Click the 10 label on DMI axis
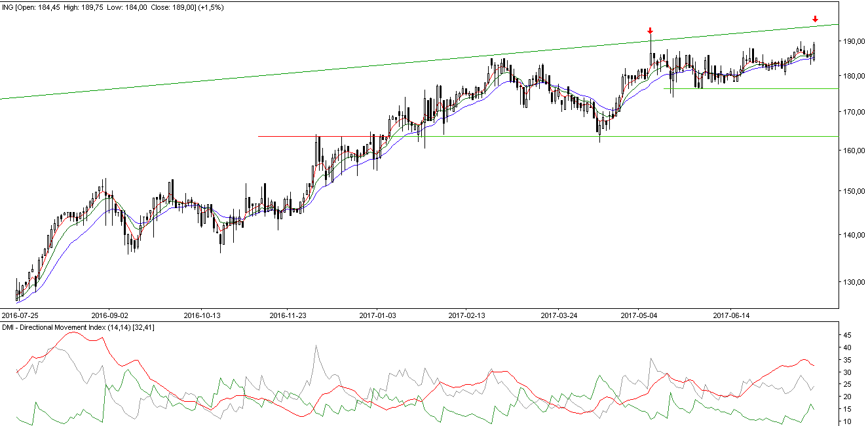This screenshot has height=426, width=868. [x=847, y=421]
